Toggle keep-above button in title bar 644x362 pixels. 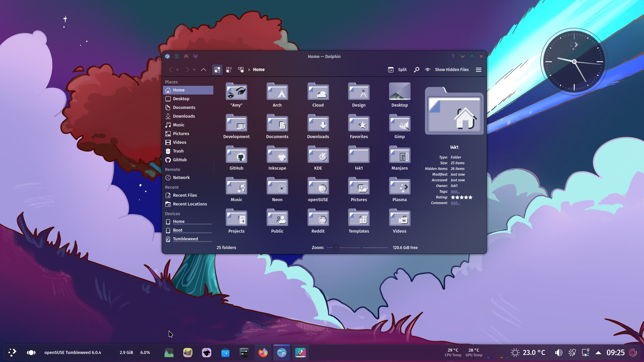[x=186, y=56]
